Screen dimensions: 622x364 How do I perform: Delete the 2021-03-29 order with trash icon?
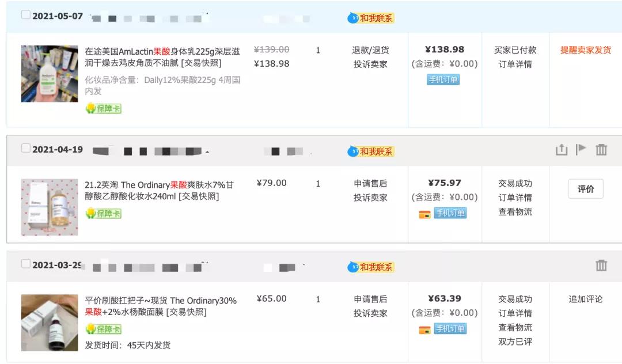[601, 266]
